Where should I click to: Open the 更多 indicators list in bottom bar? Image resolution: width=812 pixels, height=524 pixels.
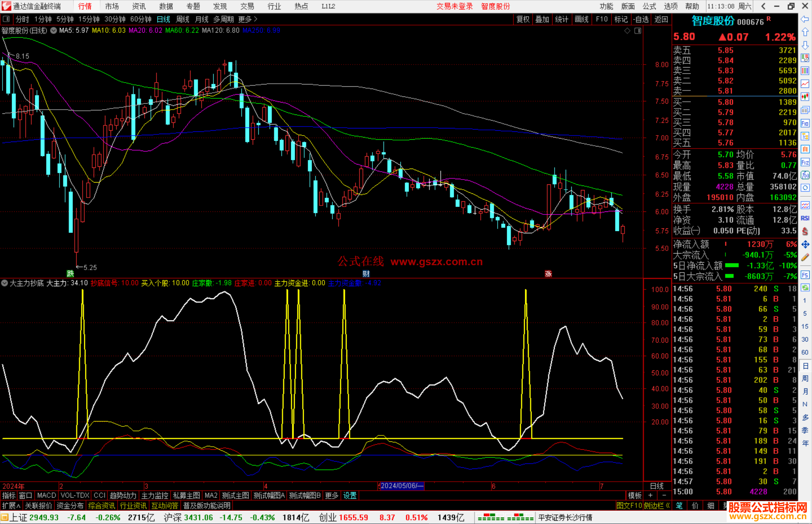(331, 495)
